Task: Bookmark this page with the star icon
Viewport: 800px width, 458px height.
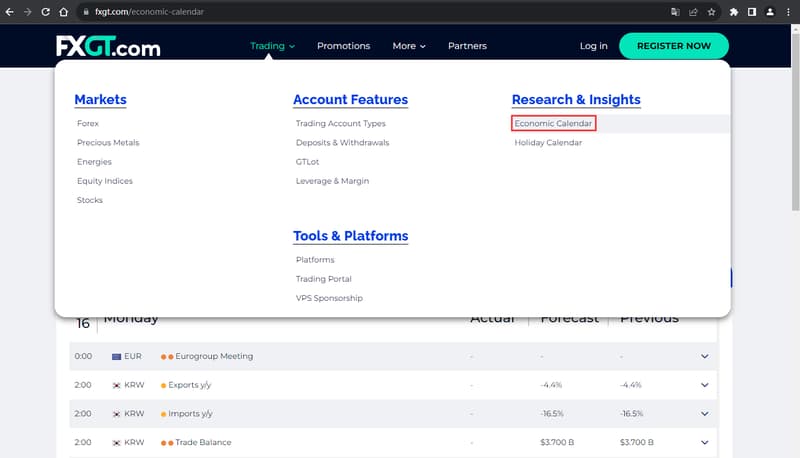Action: click(711, 12)
